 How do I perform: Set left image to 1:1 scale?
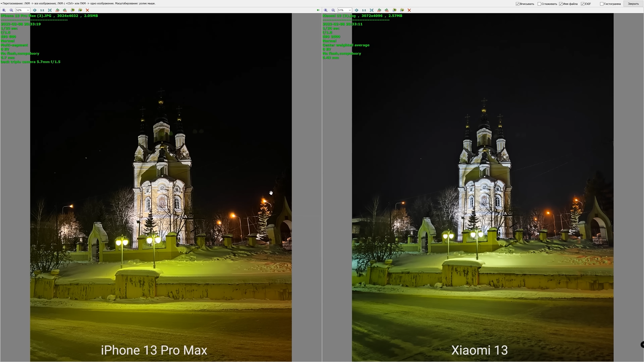pyautogui.click(x=42, y=10)
